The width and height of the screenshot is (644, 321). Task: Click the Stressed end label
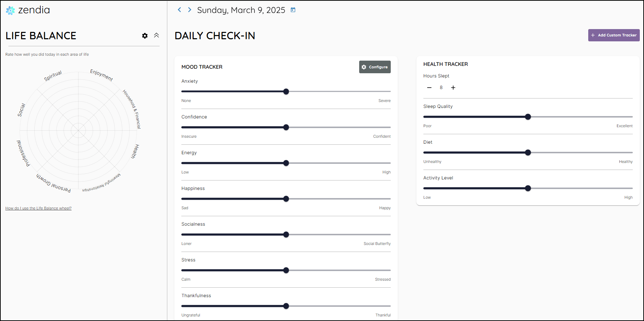point(383,279)
